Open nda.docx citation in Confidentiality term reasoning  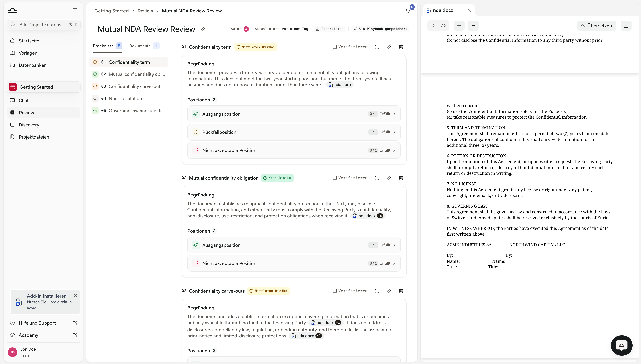coord(340,85)
